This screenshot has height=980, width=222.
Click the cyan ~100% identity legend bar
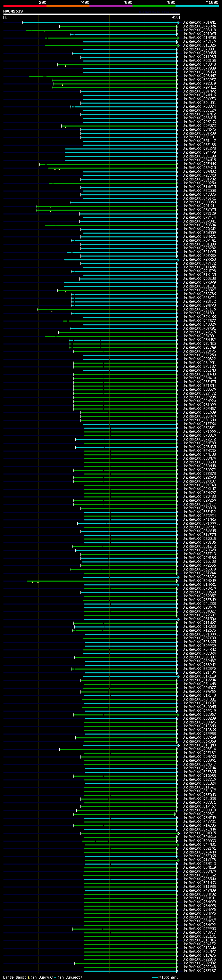click(197, 6)
